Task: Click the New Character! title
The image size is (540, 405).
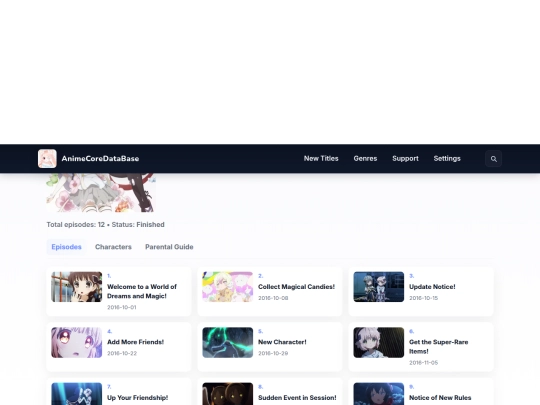Action: 282,342
